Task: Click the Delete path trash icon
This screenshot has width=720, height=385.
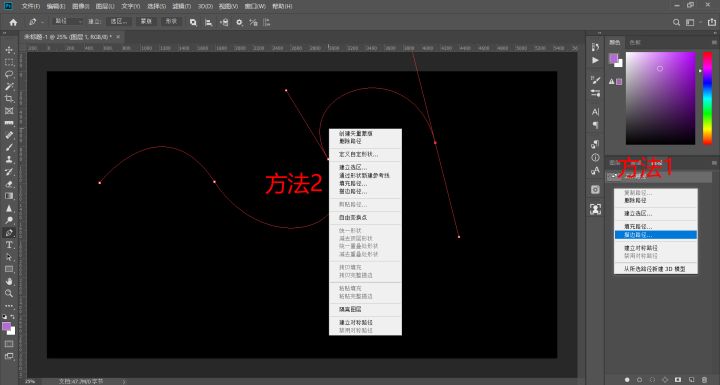Action: [704, 379]
